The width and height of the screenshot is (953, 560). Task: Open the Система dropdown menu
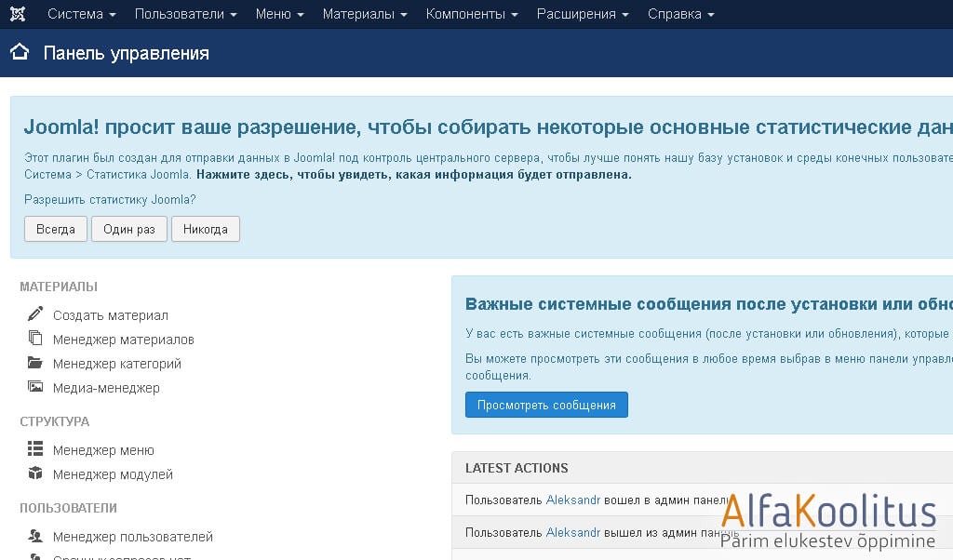pyautogui.click(x=82, y=14)
